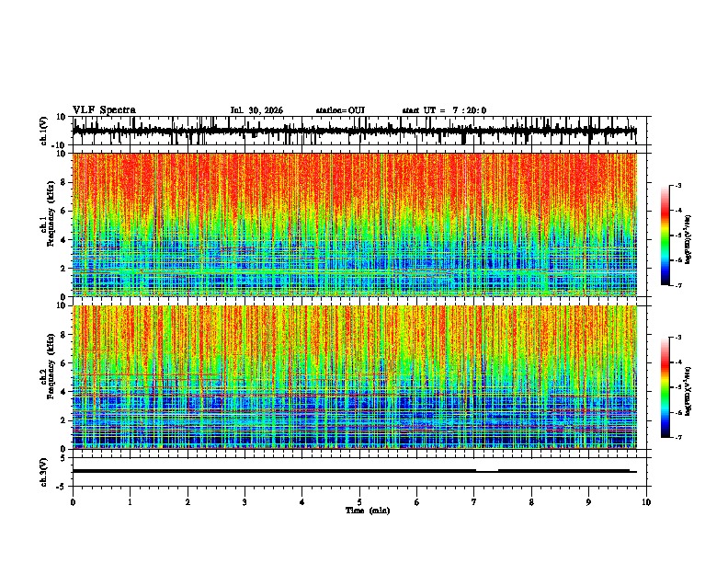Click the 'start UT = 7:20:0' header text
728x563 pixels.
point(444,110)
